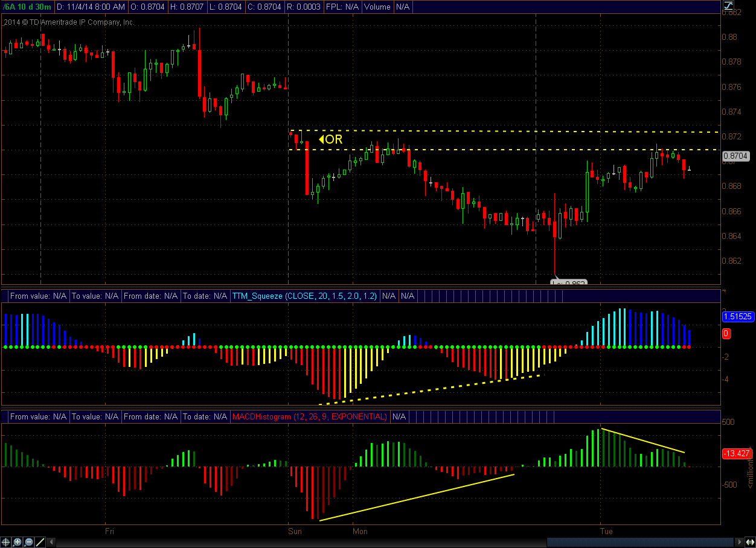Image resolution: width=756 pixels, height=548 pixels.
Task: Click 'From value: N/A' in TTM_Squeeze header
Action: coord(38,296)
